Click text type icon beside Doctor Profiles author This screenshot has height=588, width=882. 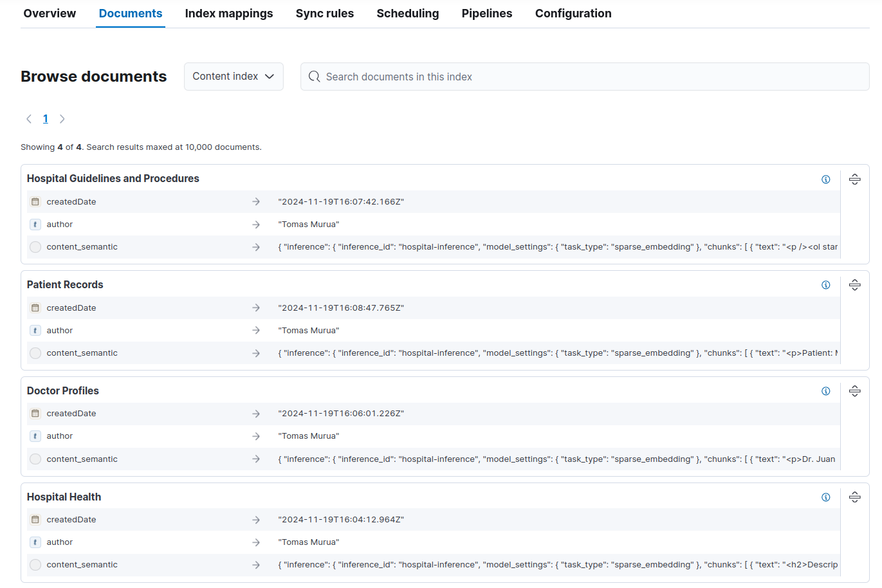[x=35, y=436]
